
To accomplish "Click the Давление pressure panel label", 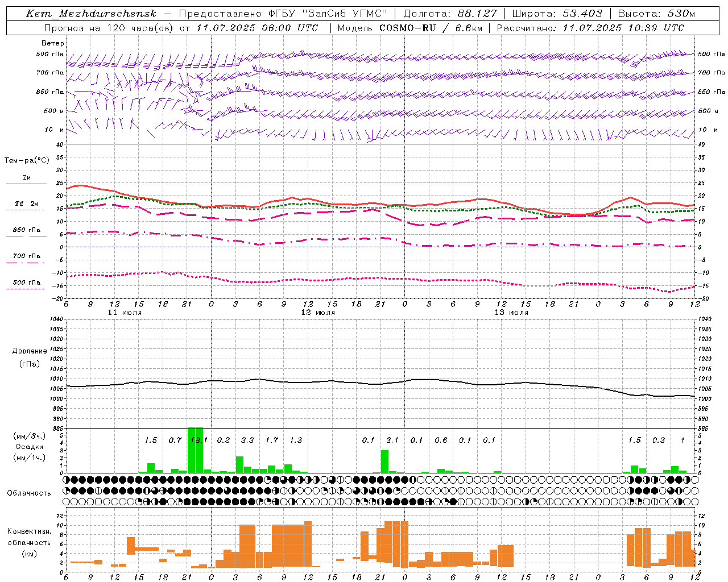I will click(29, 351).
